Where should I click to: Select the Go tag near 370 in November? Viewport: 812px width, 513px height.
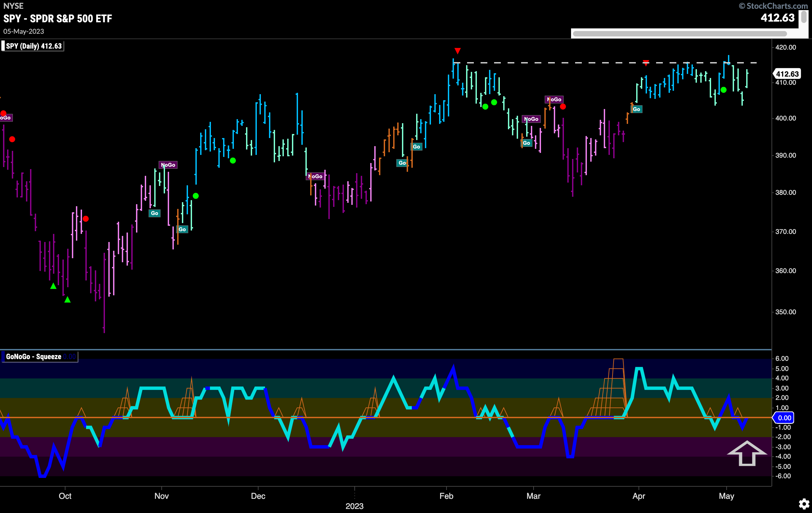[x=182, y=229]
